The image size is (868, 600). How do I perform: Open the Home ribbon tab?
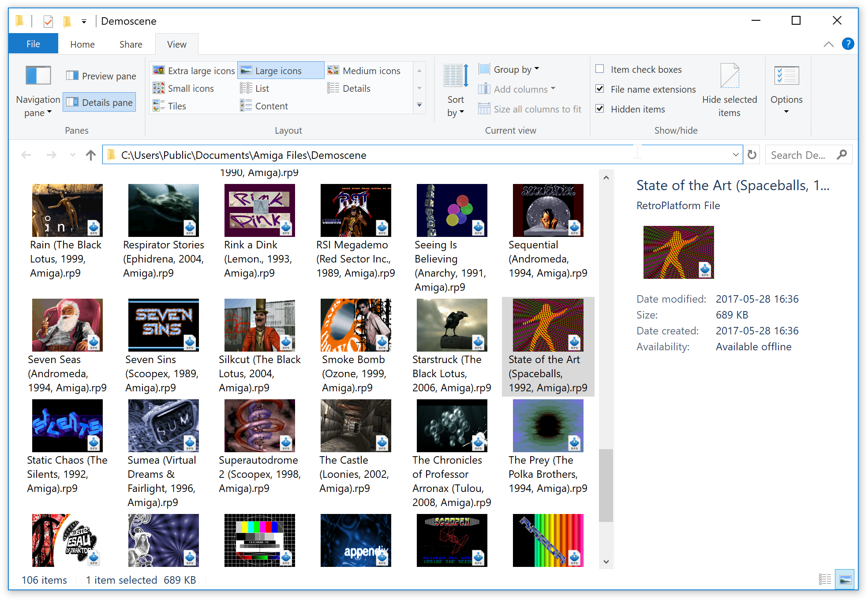click(x=82, y=44)
